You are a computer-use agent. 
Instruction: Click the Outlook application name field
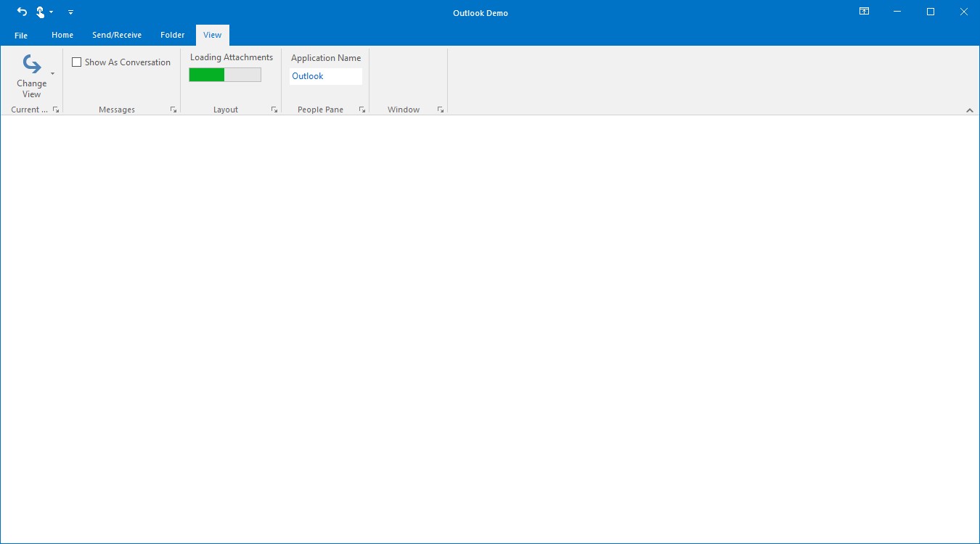point(325,75)
